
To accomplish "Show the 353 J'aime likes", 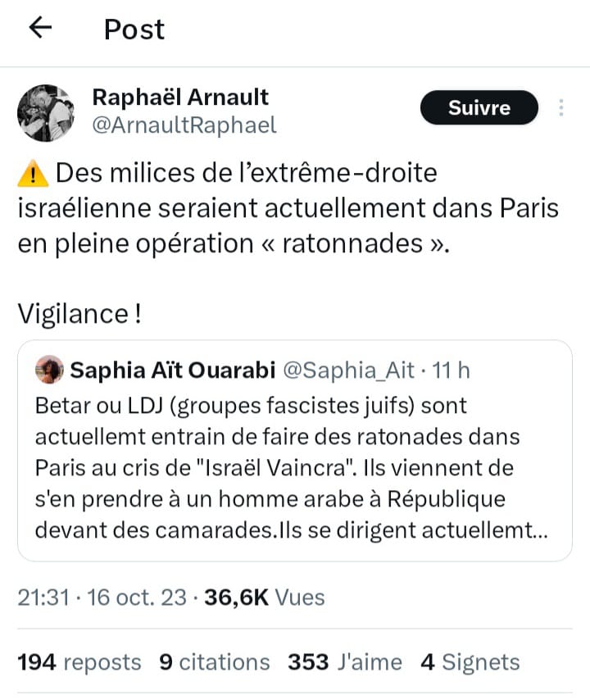I will [345, 661].
